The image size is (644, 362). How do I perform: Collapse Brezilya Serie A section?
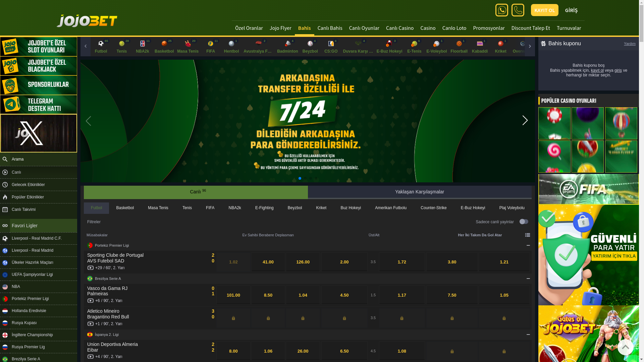(528, 279)
